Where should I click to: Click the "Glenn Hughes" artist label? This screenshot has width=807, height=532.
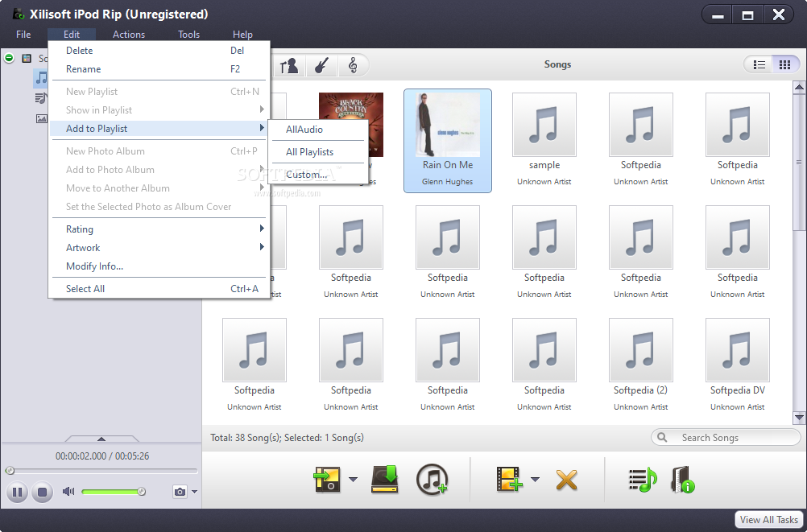(447, 182)
